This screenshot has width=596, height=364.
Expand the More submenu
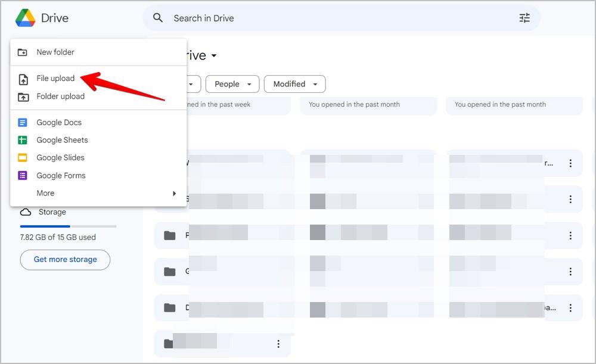pos(98,193)
